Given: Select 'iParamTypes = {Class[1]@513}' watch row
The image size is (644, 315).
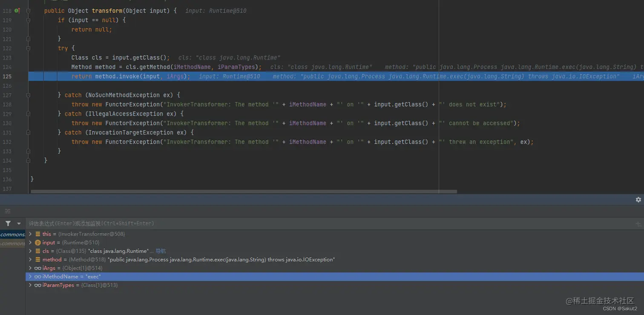Looking at the screenshot, I should coord(335,285).
